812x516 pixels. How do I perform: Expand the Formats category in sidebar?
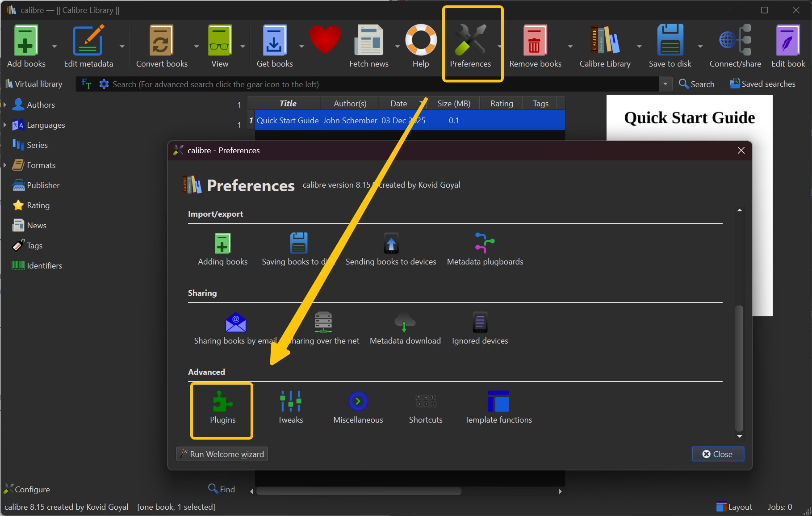point(5,165)
